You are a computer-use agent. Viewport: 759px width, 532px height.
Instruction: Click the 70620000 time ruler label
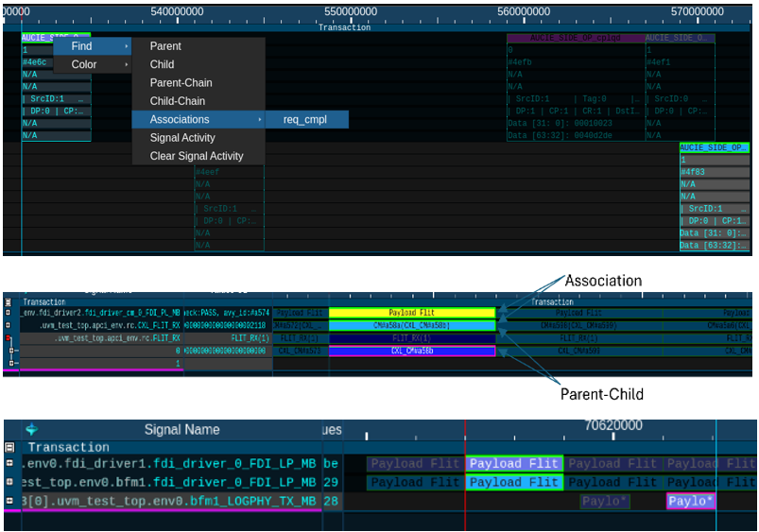(613, 425)
